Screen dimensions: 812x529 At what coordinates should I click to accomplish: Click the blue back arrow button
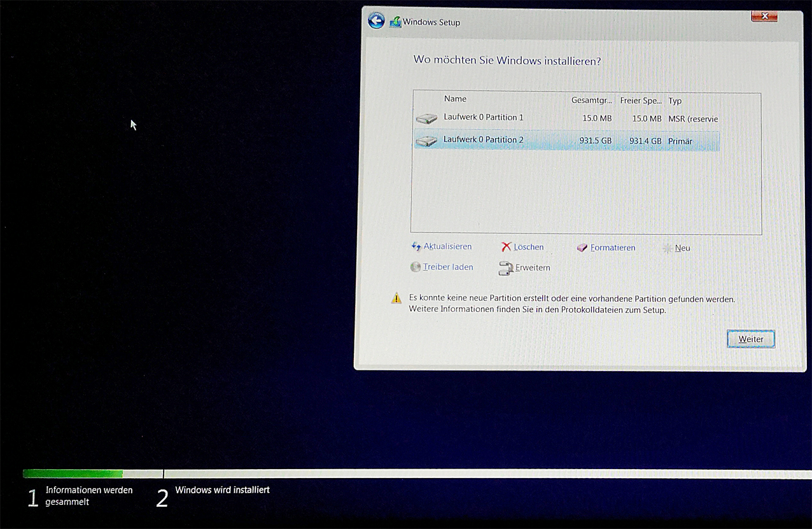[x=376, y=21]
